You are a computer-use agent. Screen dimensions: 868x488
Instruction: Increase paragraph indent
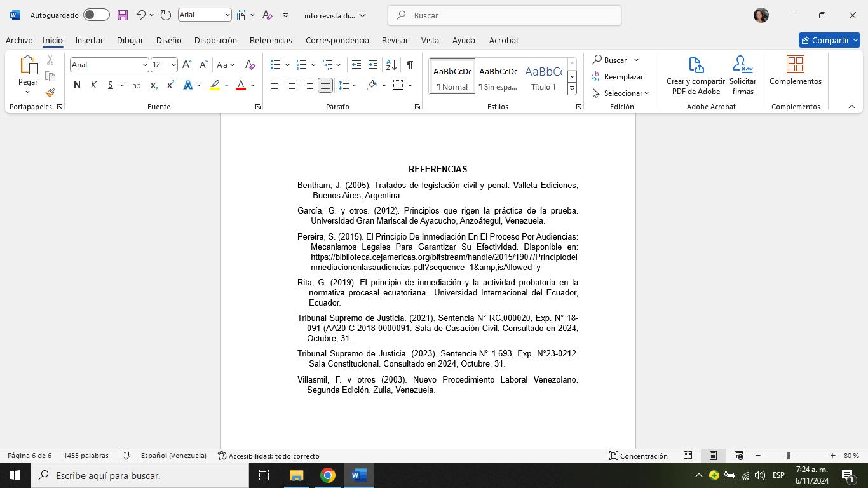[x=373, y=65]
